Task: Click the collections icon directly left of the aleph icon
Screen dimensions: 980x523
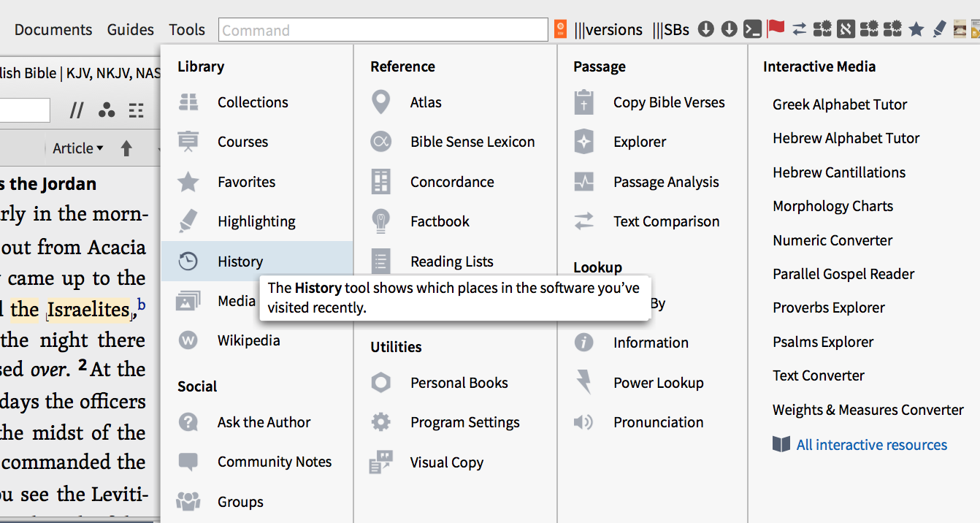Action: (822, 29)
